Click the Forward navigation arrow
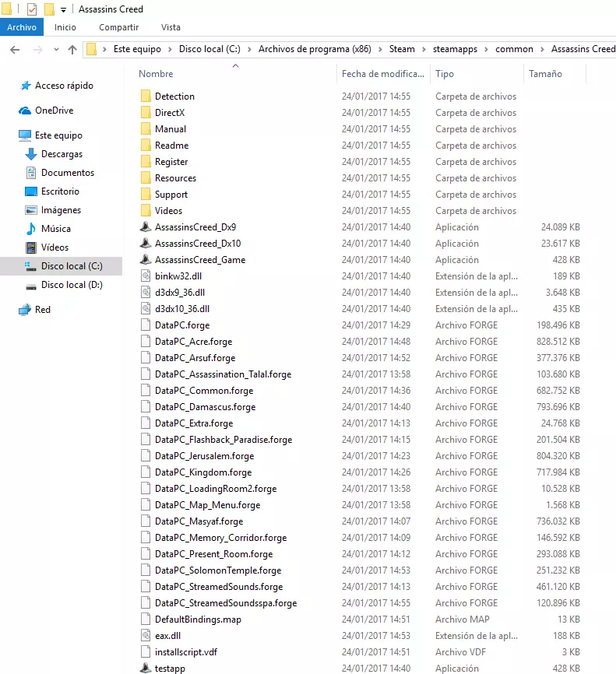The width and height of the screenshot is (616, 674). coord(38,50)
